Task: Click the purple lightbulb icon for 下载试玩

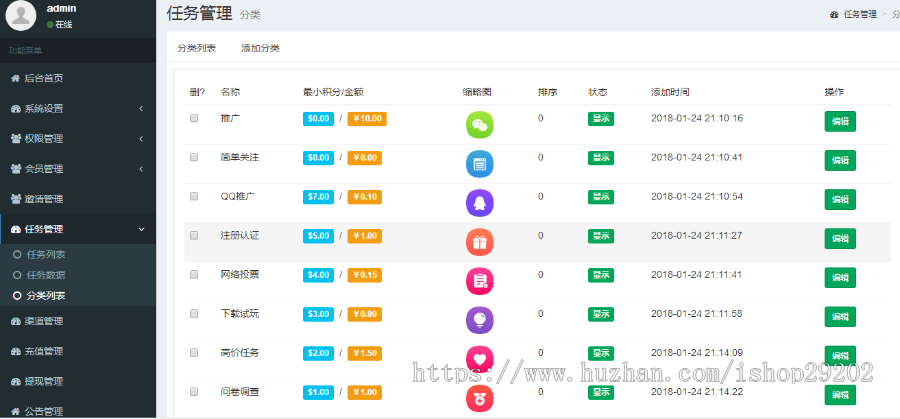Action: 480,320
